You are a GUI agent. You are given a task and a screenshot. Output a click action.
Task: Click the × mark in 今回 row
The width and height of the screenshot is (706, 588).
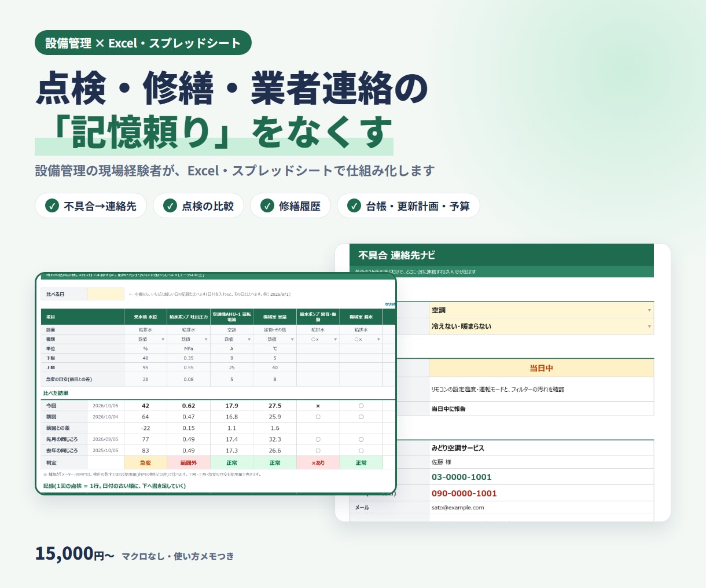coord(318,406)
